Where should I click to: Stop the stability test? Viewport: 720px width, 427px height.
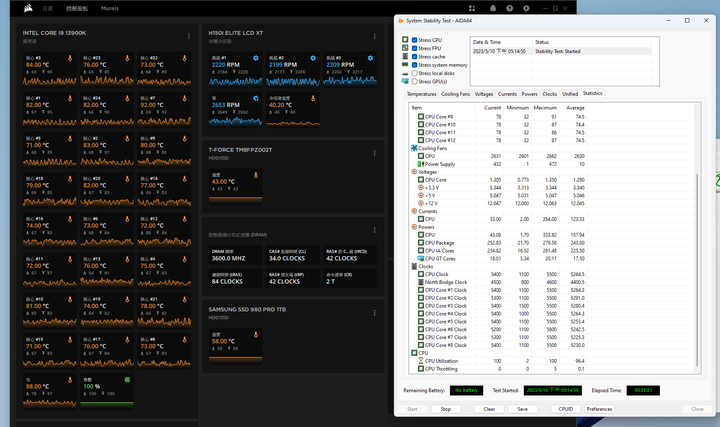coord(445,409)
